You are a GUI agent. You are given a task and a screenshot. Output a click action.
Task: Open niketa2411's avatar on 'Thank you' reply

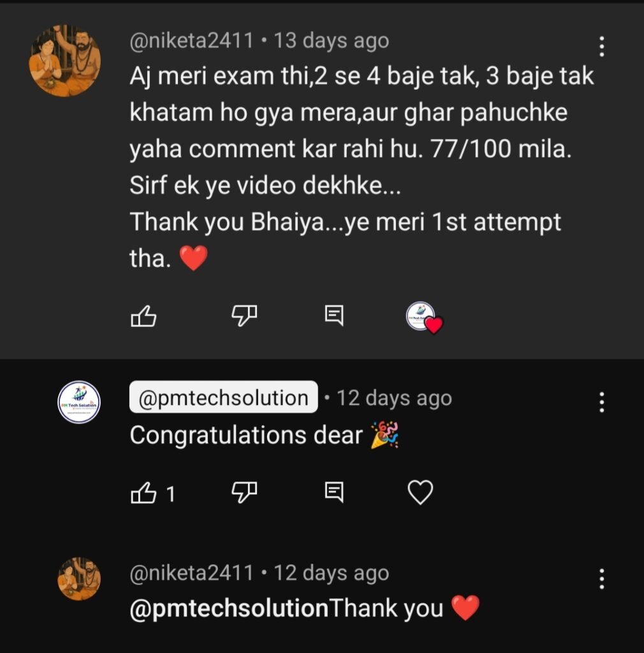pos(79,579)
